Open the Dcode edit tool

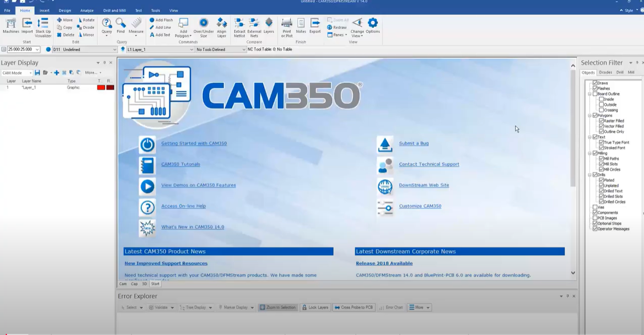point(86,27)
